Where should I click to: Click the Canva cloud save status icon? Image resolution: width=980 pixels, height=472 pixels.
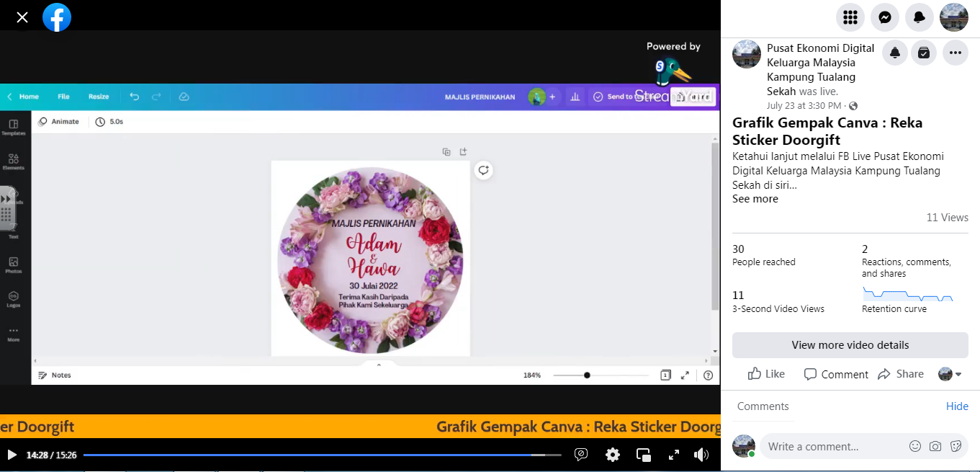[184, 97]
